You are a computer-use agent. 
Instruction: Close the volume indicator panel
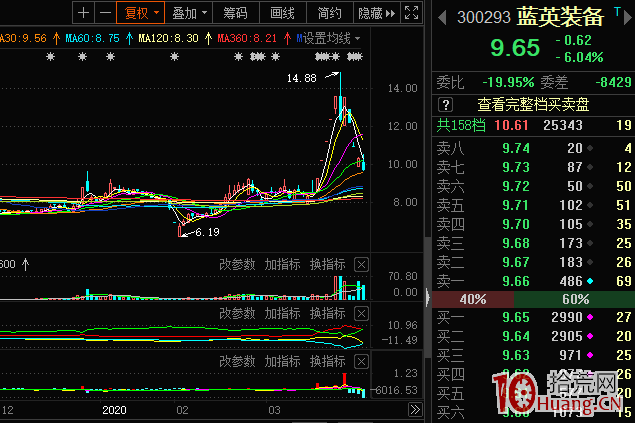pos(361,264)
